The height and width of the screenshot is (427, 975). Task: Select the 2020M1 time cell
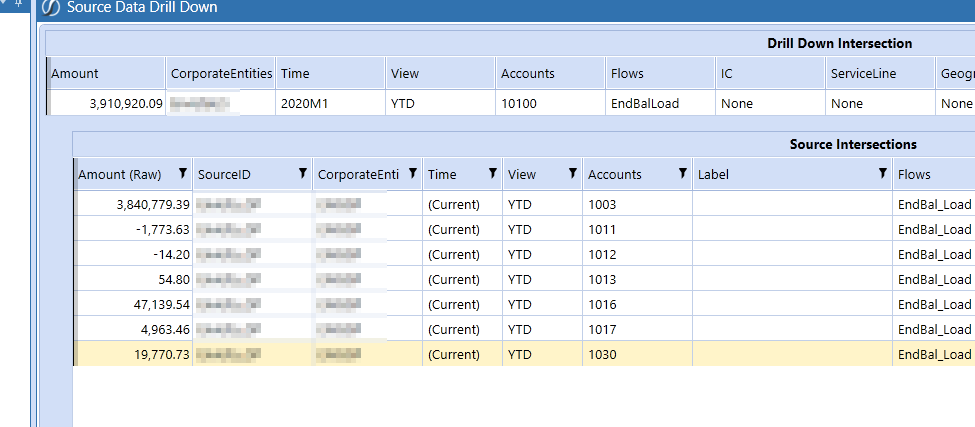click(x=330, y=103)
